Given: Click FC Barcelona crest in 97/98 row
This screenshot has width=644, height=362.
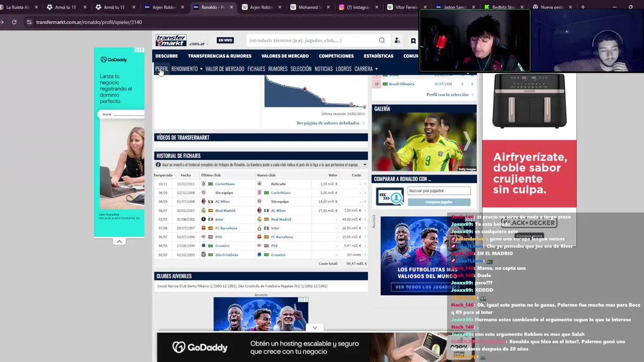Looking at the screenshot, I should (204, 228).
